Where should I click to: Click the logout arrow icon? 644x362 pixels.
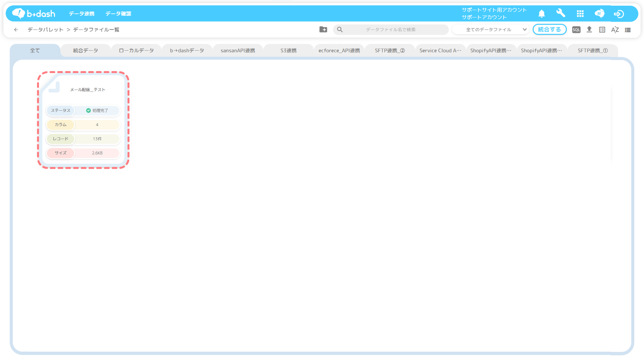point(619,14)
